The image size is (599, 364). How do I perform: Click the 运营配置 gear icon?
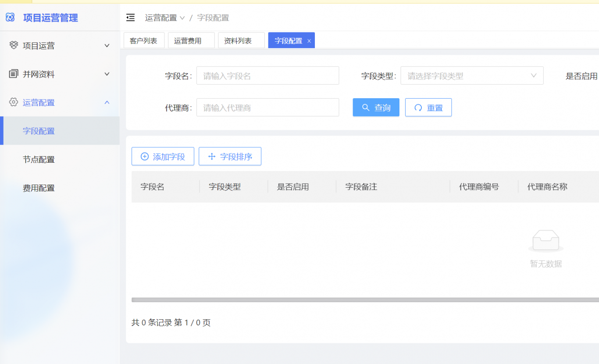14,102
